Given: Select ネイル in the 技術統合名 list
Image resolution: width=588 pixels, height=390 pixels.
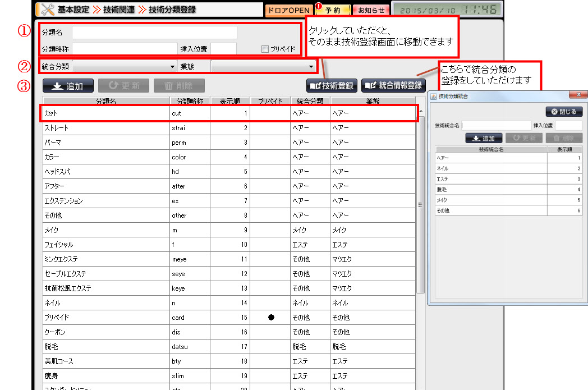Looking at the screenshot, I should tap(491, 168).
